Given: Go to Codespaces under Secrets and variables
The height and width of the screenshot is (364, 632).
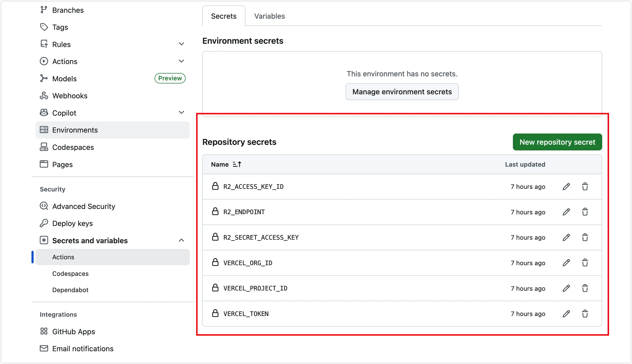Looking at the screenshot, I should coord(70,273).
